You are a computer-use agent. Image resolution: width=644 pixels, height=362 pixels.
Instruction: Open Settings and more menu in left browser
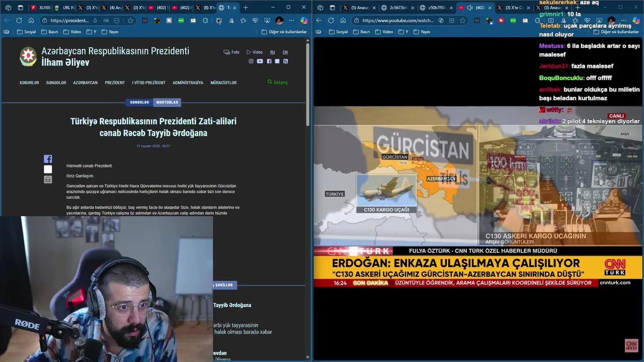click(x=291, y=20)
